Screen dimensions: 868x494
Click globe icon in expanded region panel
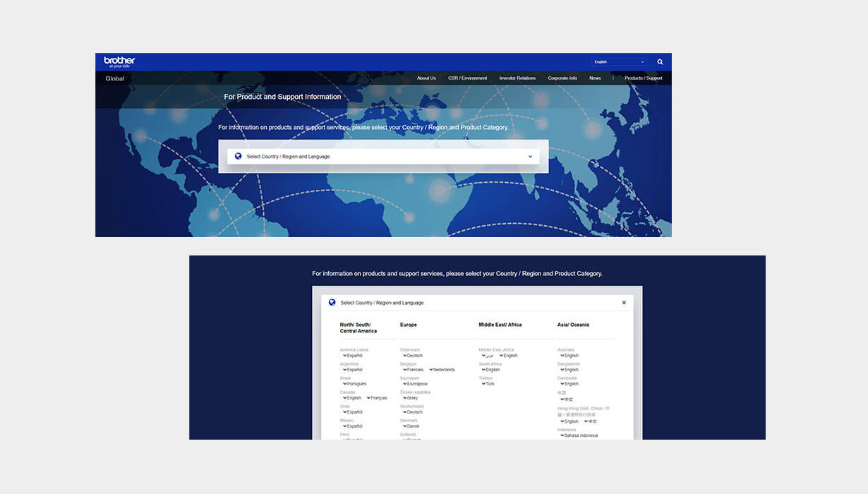click(x=332, y=302)
